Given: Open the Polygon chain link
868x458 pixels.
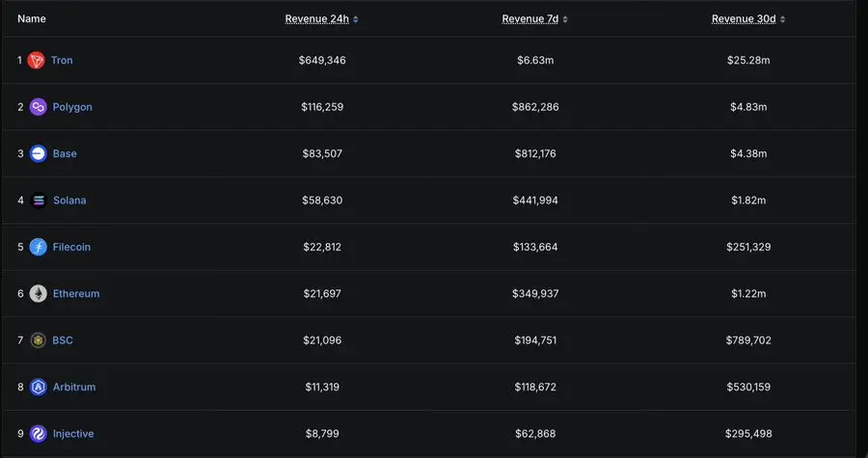Looking at the screenshot, I should coord(72,107).
